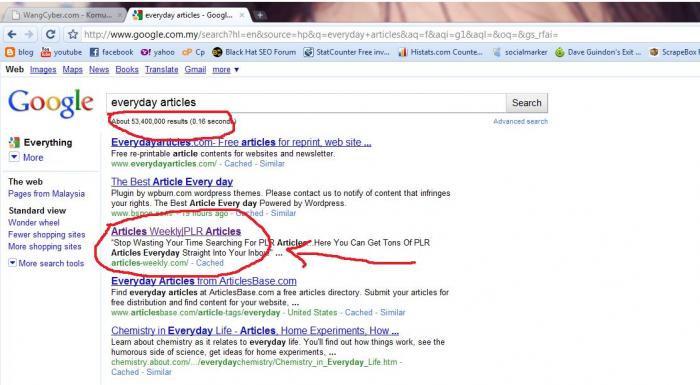Open Cached for articles-weekly.com result

point(209,263)
